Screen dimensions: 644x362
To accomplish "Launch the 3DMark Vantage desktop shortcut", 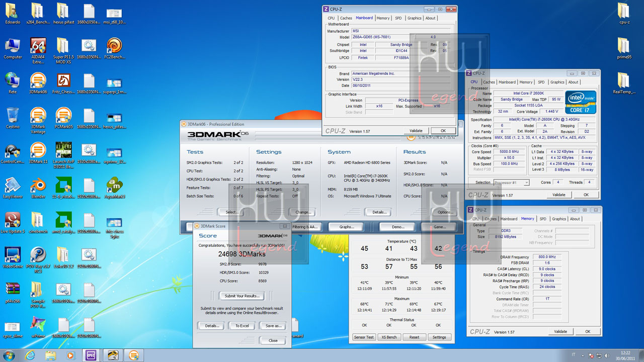I will 38,121.
